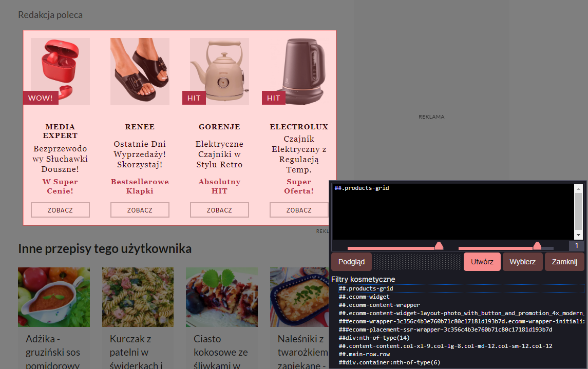Click the filter text editor area
588x369 pixels.
pyautogui.click(x=453, y=211)
